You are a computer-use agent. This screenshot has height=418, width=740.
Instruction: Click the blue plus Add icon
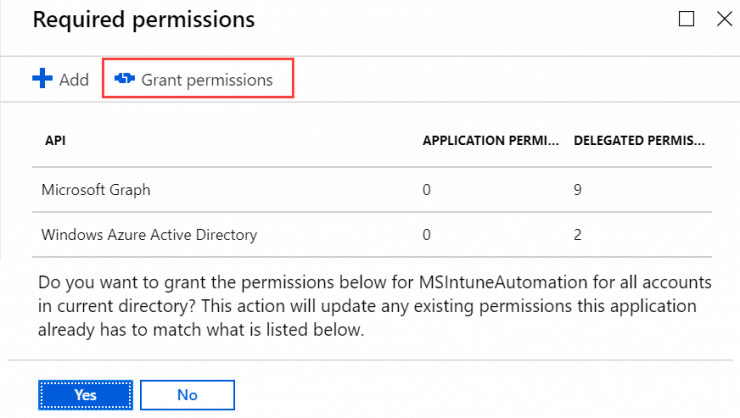42,80
